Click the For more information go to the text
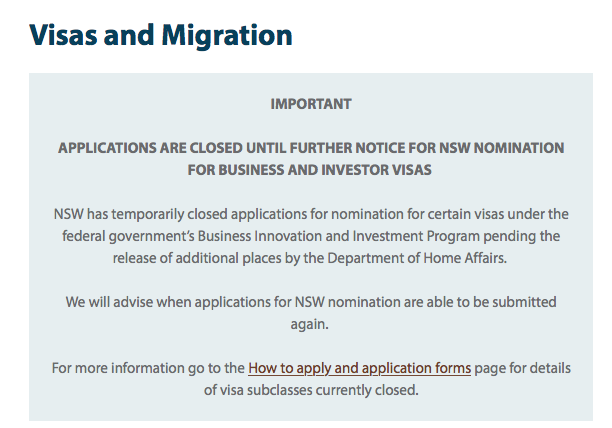 (x=148, y=368)
